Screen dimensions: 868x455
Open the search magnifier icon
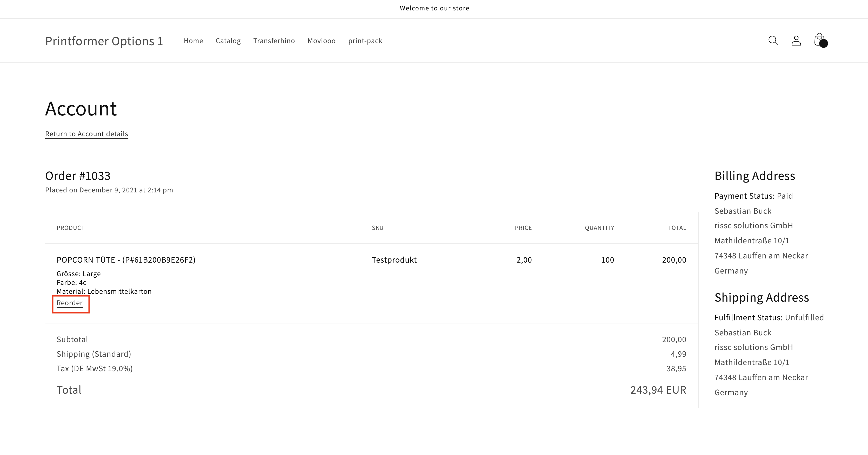(773, 41)
